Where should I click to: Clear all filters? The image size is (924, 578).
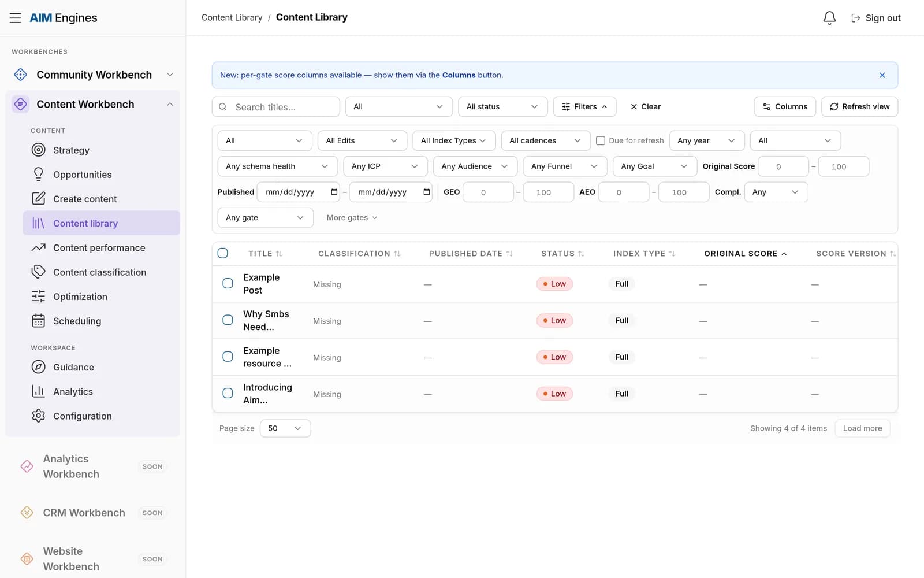646,107
